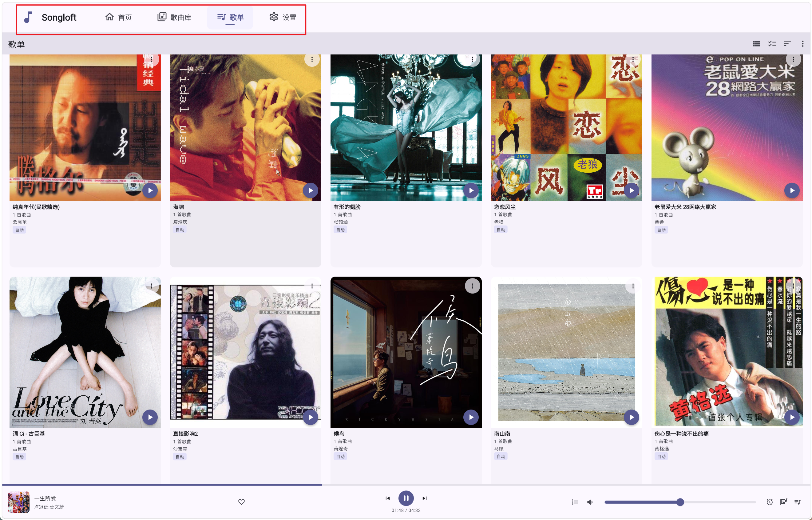The height and width of the screenshot is (520, 812).
Task: Click the Songloft logo
Action: (x=50, y=17)
